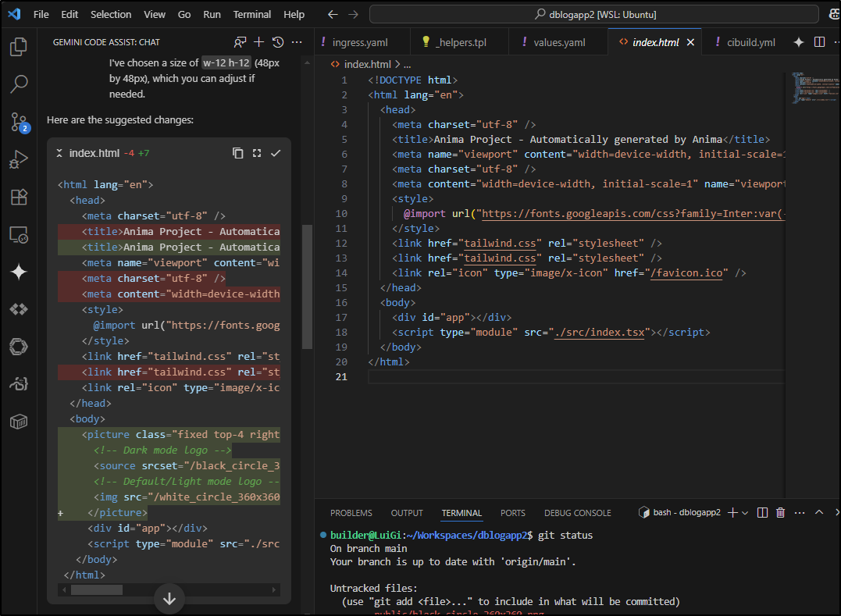Image resolution: width=841 pixels, height=616 pixels.
Task: Click the tailwind.css link on line 12
Action: pyautogui.click(x=499, y=244)
